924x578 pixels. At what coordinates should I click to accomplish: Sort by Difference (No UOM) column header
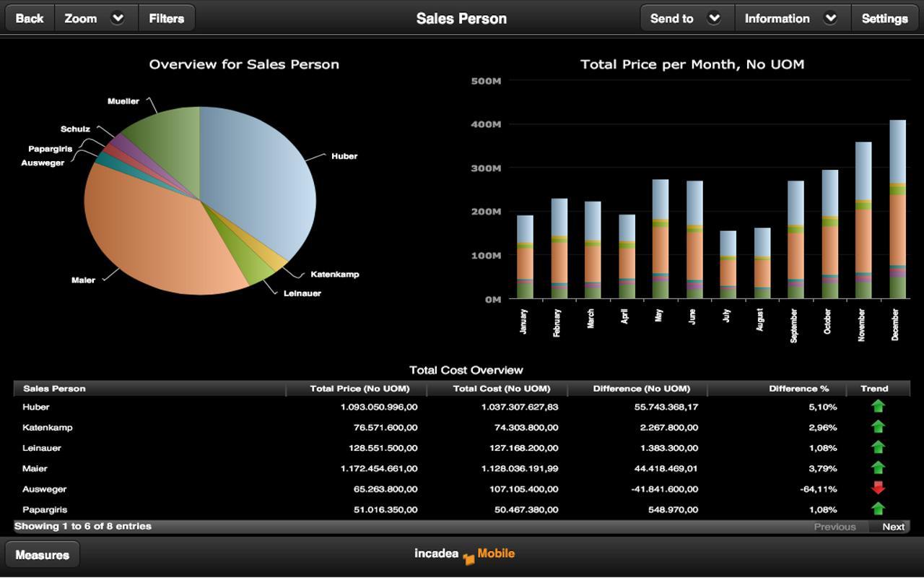pyautogui.click(x=637, y=389)
